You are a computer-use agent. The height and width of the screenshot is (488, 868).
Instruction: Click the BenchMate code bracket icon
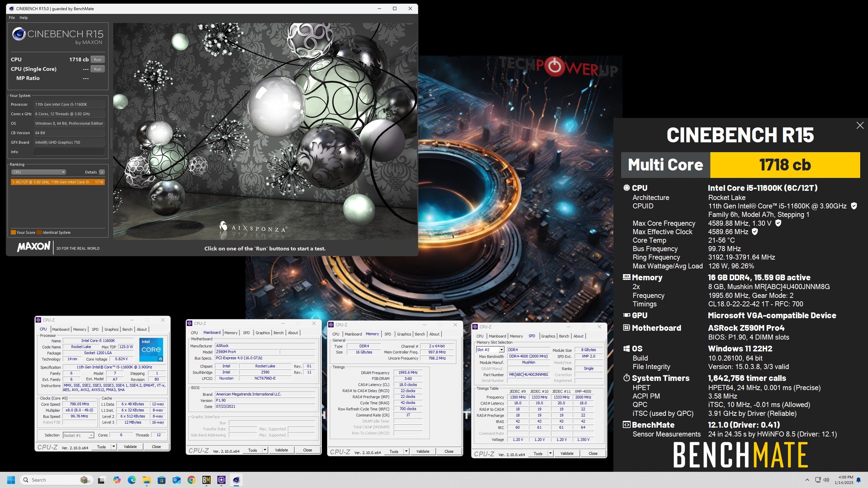pyautogui.click(x=626, y=425)
